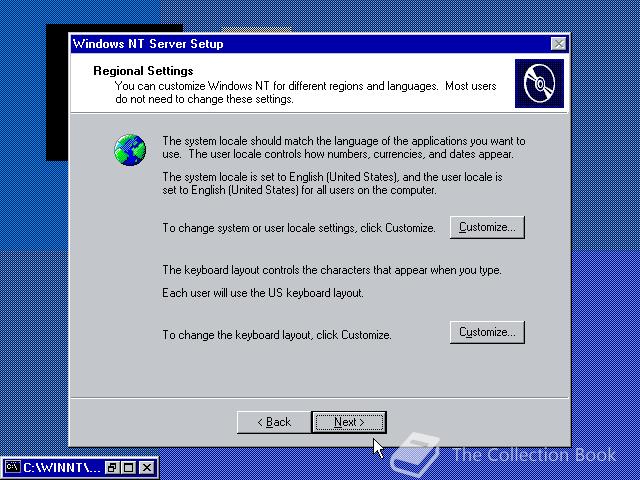Click the C:\WINNT\... minimized window title
Image resolution: width=640 pixels, height=480 pixels.
(x=61, y=467)
